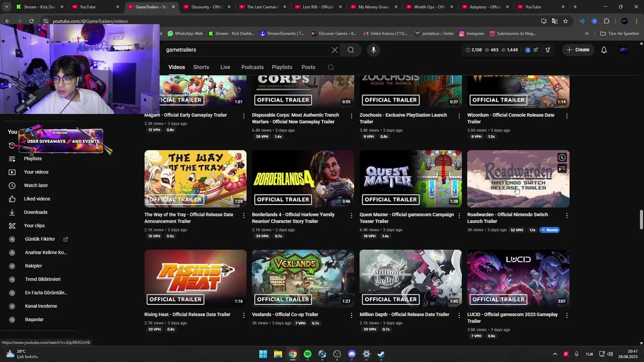Open Steam from the taskbar

[381, 354]
